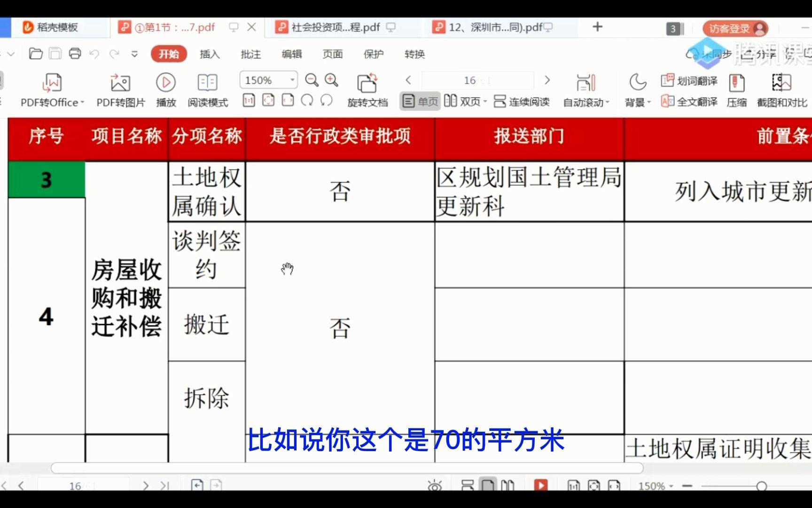Select actual size 1:1 icon in ribbon
812x508 pixels.
click(x=249, y=100)
